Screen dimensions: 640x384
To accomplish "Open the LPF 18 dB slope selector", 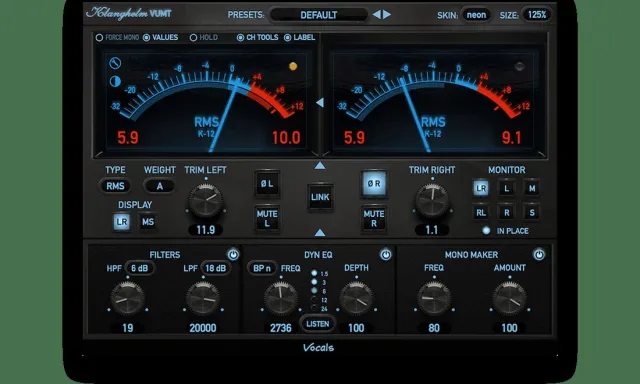I will pos(216,268).
